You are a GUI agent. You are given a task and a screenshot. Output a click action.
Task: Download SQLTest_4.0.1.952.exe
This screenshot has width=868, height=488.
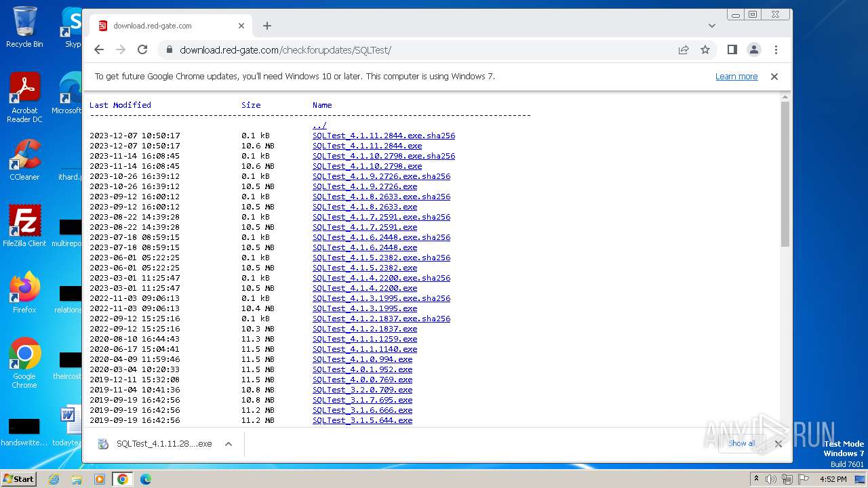[362, 369]
